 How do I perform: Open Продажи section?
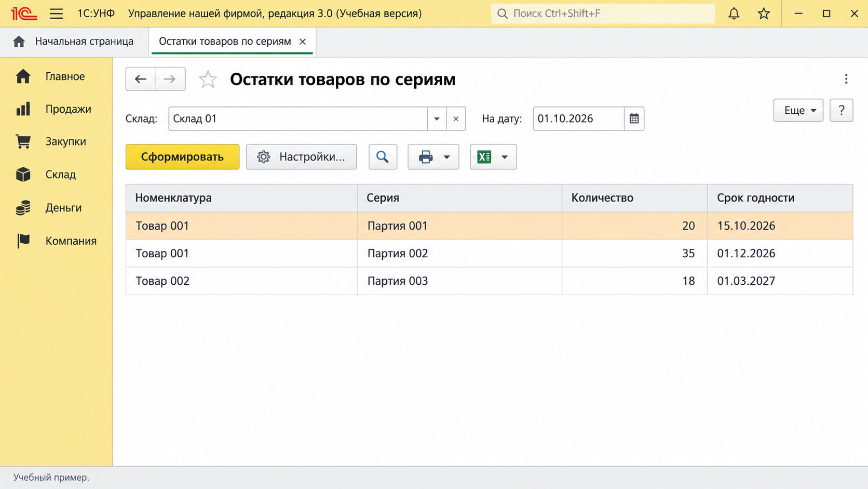(56, 109)
